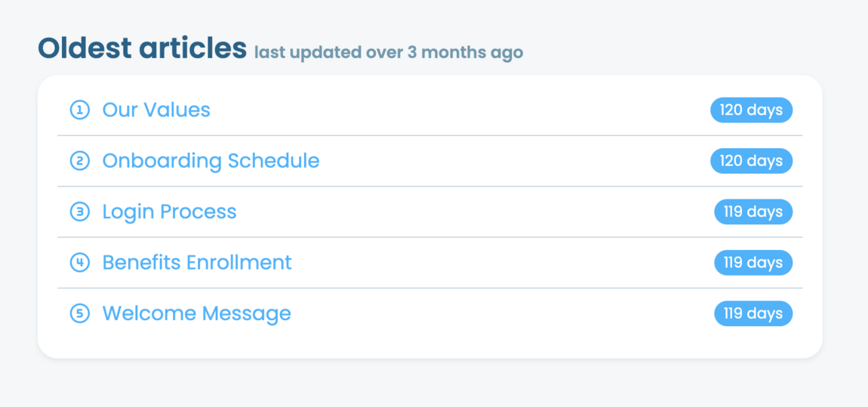Click the divider line above Welcome Message row

point(429,288)
